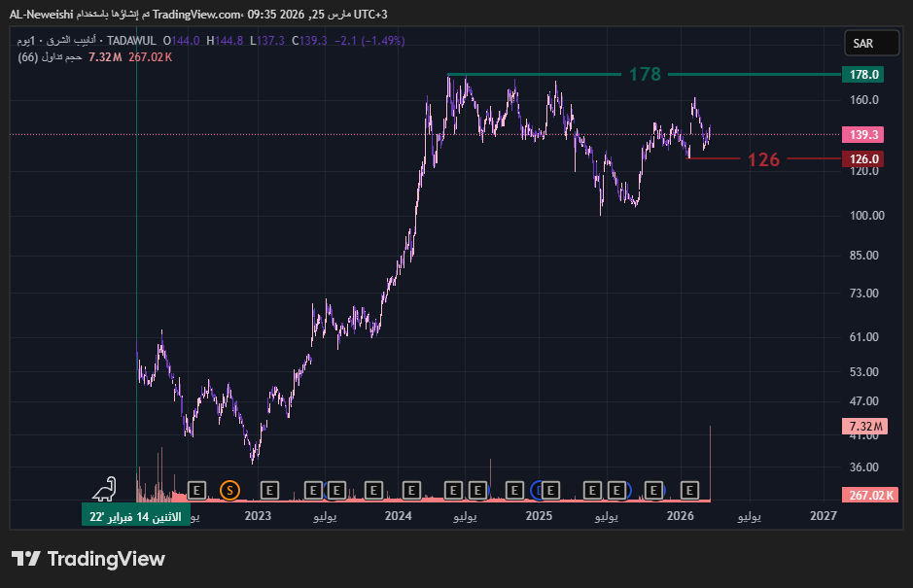The image size is (913, 588).
Task: Click the green date label 14 فبراير '22
Action: point(136,517)
